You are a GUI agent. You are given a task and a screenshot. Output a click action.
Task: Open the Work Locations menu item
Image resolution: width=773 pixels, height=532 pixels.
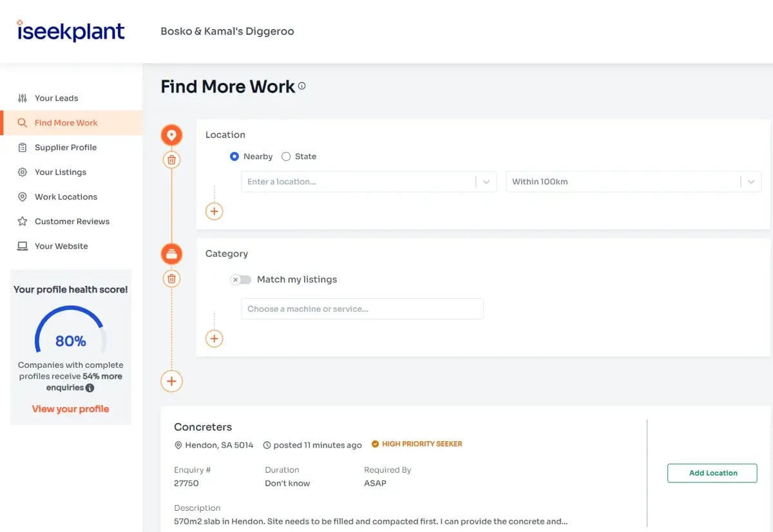[71, 196]
